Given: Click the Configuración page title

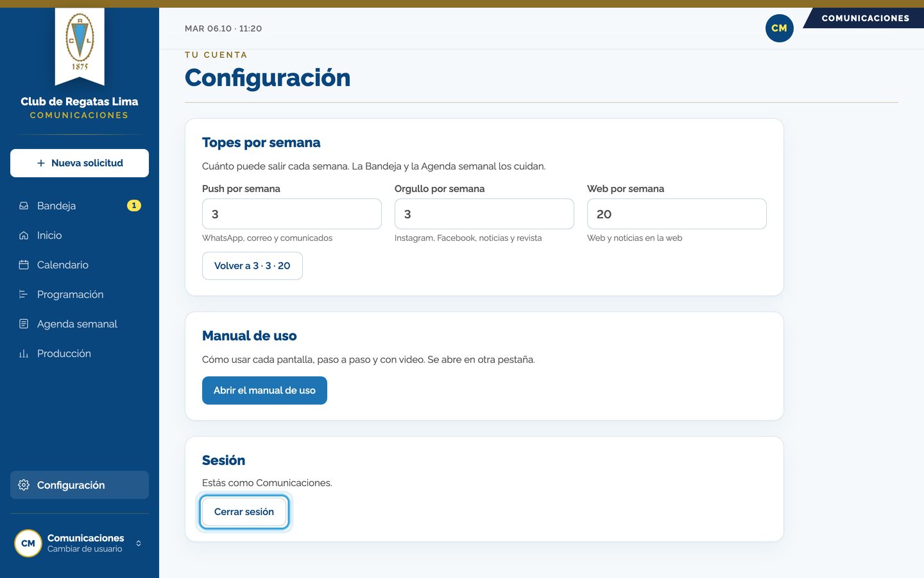Looking at the screenshot, I should [x=268, y=78].
